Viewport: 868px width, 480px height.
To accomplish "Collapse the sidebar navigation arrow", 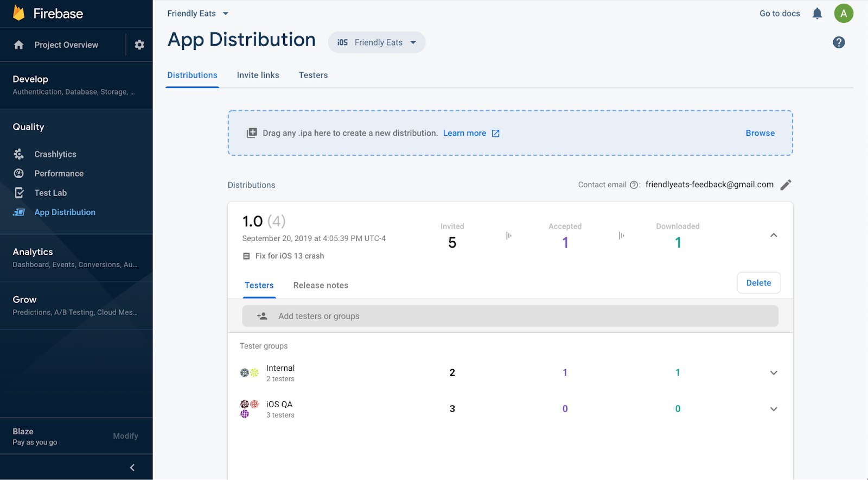I will tap(132, 468).
